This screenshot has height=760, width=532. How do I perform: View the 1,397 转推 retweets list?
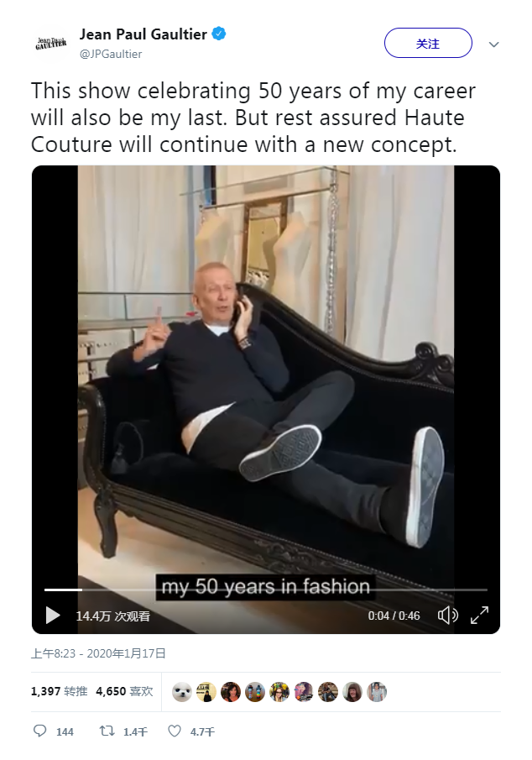(59, 691)
